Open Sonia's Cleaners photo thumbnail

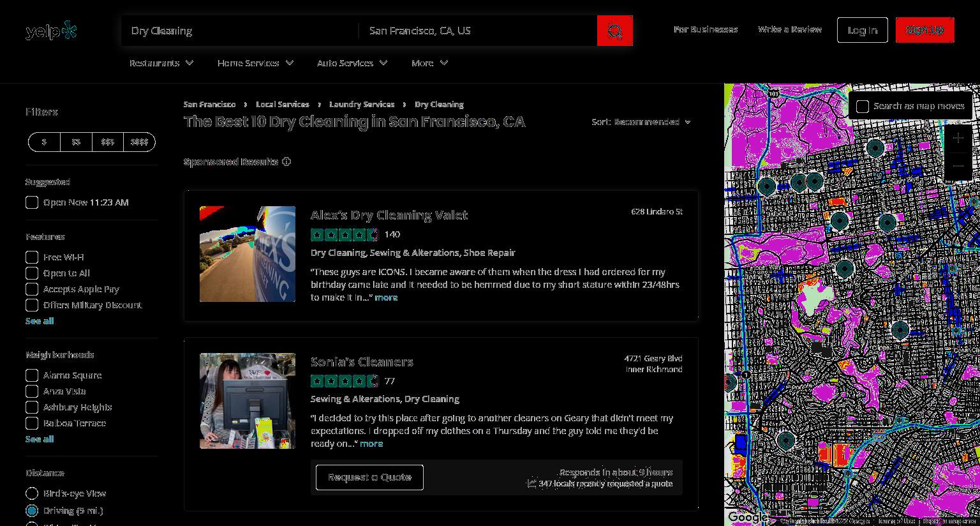tap(248, 401)
